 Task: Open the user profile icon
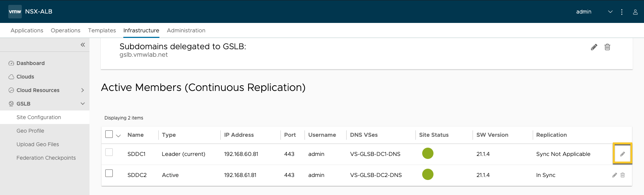(635, 12)
